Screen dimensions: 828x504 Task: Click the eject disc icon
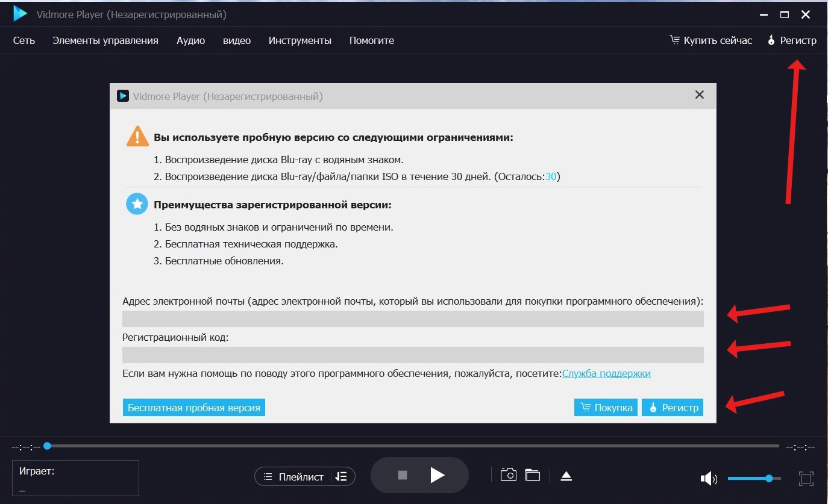pyautogui.click(x=566, y=476)
